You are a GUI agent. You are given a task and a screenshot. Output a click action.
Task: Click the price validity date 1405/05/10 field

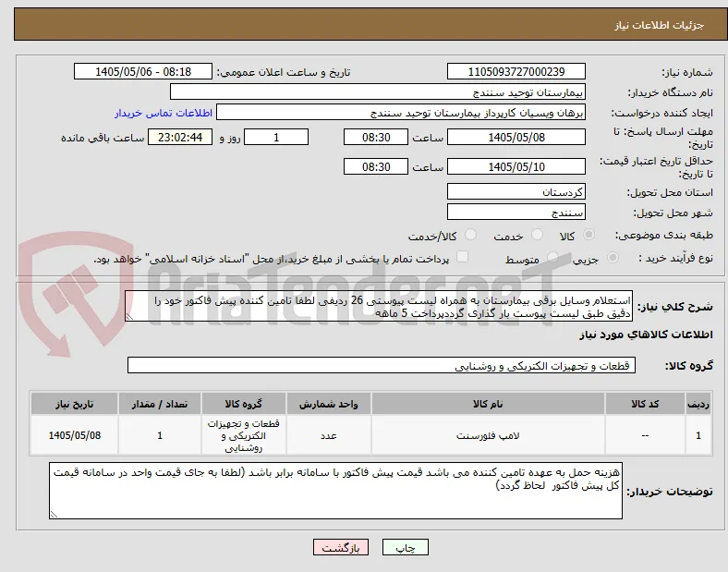click(516, 166)
